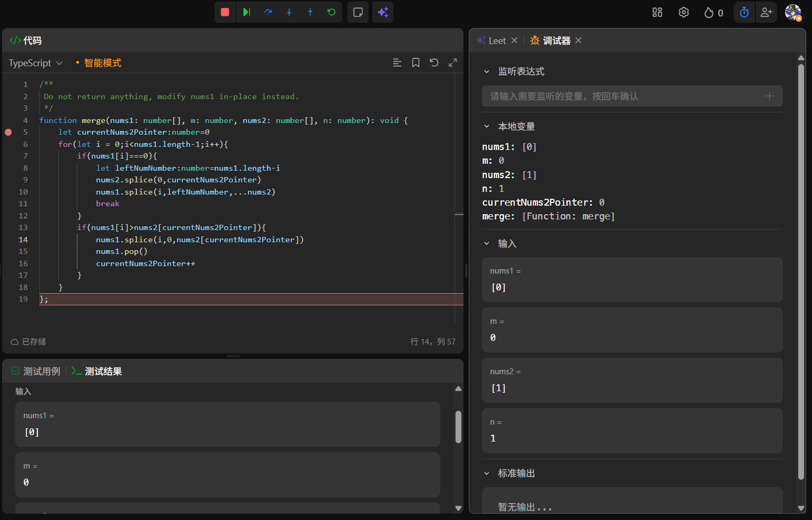The image size is (812, 520).
Task: Stop the debugging session
Action: tap(225, 12)
